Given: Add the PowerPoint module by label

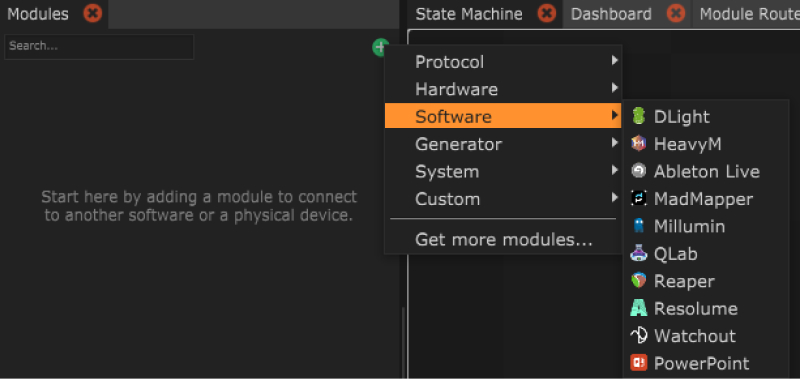Looking at the screenshot, I should [702, 364].
